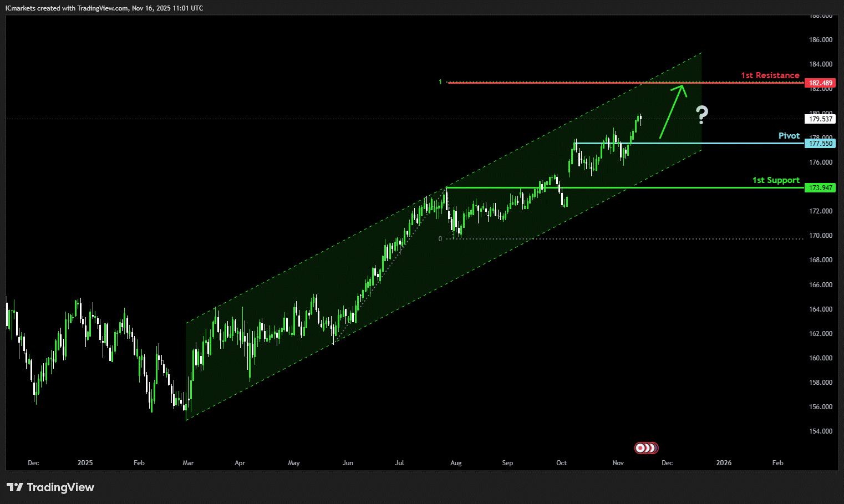The width and height of the screenshot is (844, 504).
Task: Click the ICmarkets TradingView header text
Action: click(x=104, y=8)
